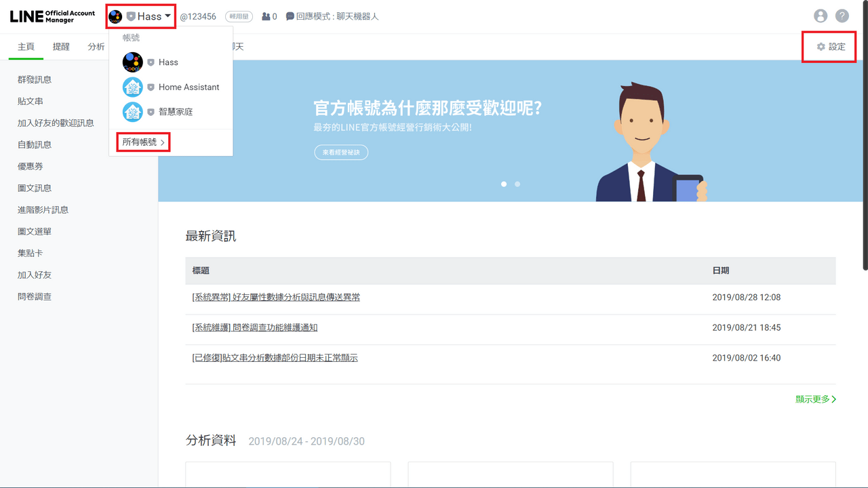Open 優惠券 in sidebar
Image resolution: width=868 pixels, height=488 pixels.
pyautogui.click(x=31, y=166)
